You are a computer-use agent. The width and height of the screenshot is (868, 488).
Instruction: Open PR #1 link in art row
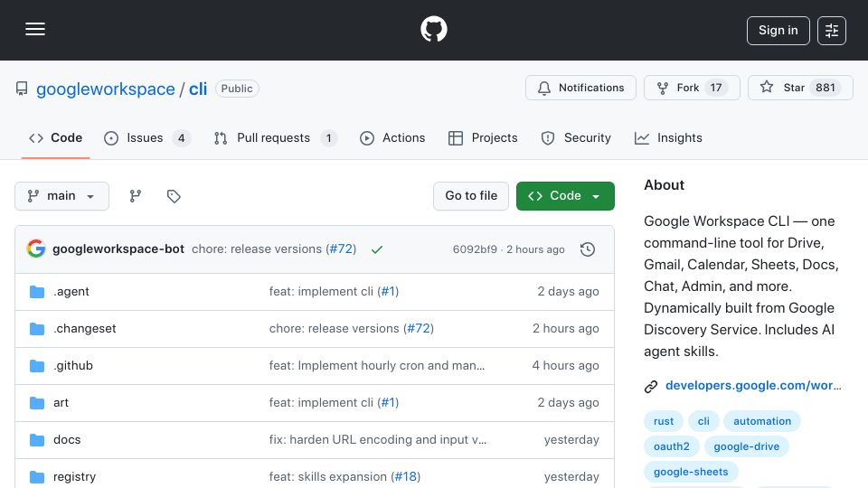pyautogui.click(x=388, y=403)
